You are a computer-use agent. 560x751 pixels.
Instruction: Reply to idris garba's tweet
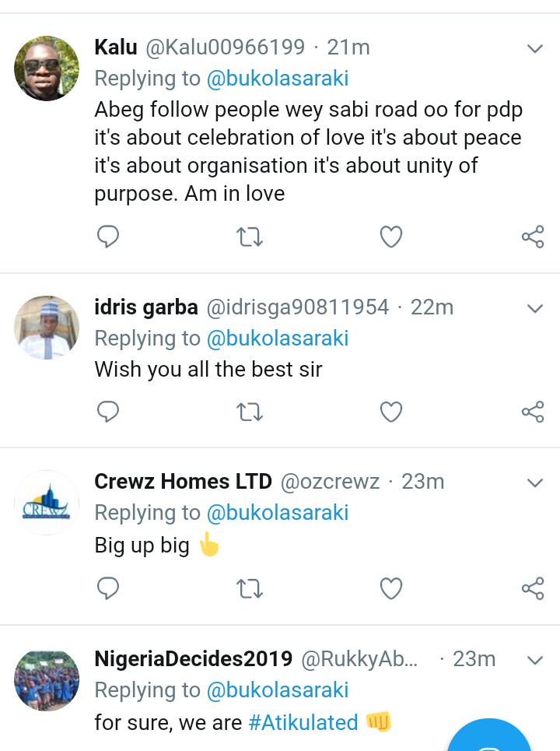[x=108, y=411]
